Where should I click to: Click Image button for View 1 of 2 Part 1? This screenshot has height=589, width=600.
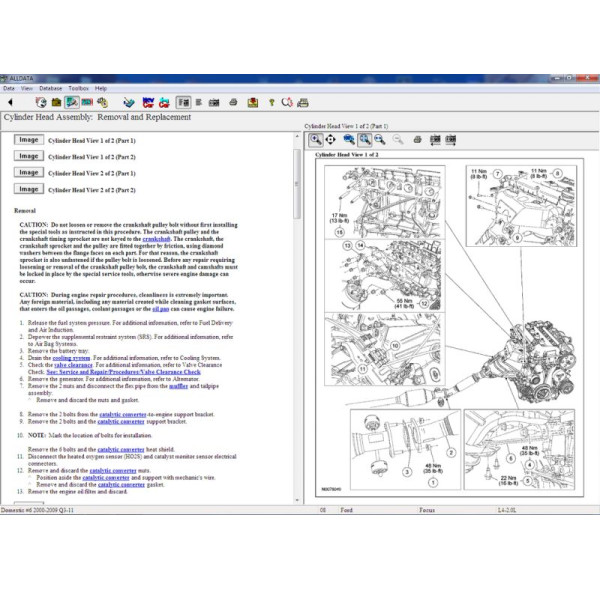pyautogui.click(x=29, y=140)
